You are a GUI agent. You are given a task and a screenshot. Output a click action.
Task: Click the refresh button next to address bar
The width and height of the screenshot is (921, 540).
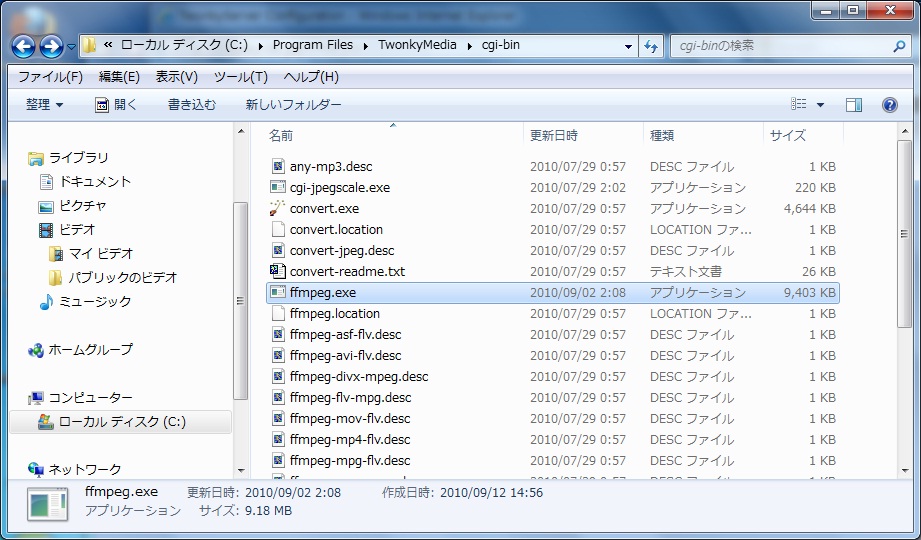coord(651,46)
